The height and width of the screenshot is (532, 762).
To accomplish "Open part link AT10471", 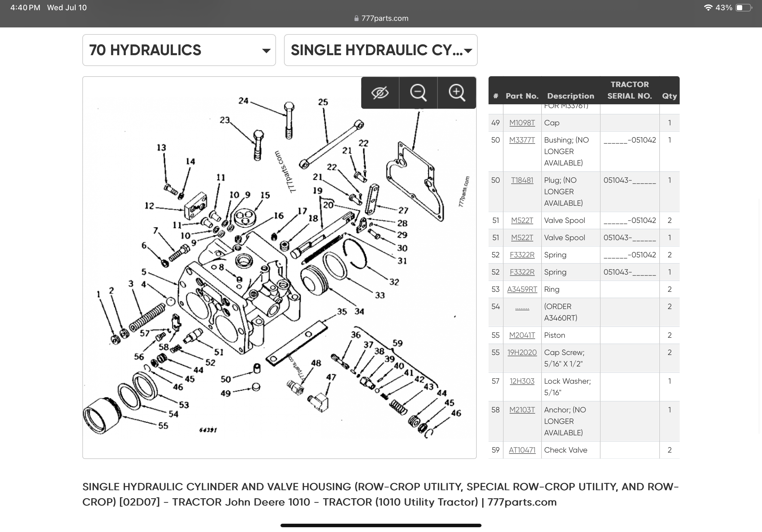I will point(522,450).
